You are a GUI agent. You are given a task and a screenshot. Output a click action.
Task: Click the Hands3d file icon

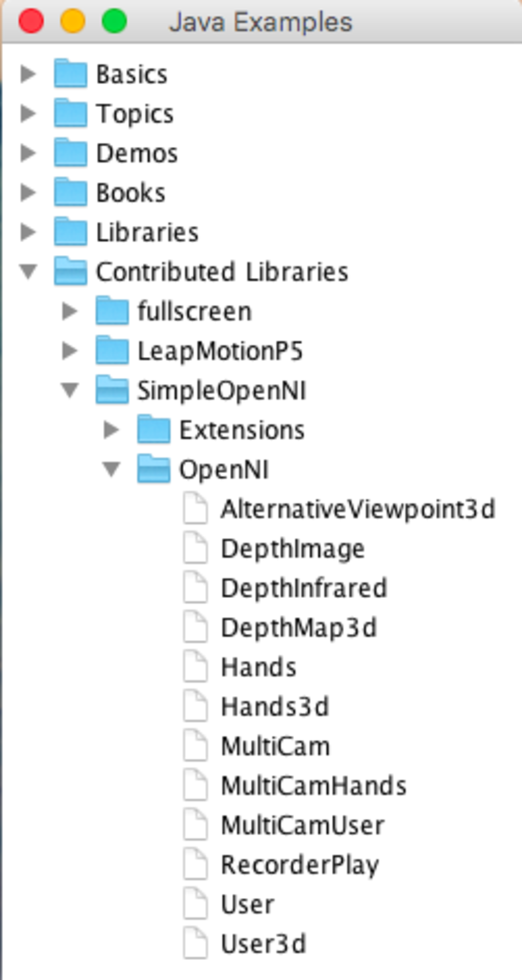tap(196, 706)
